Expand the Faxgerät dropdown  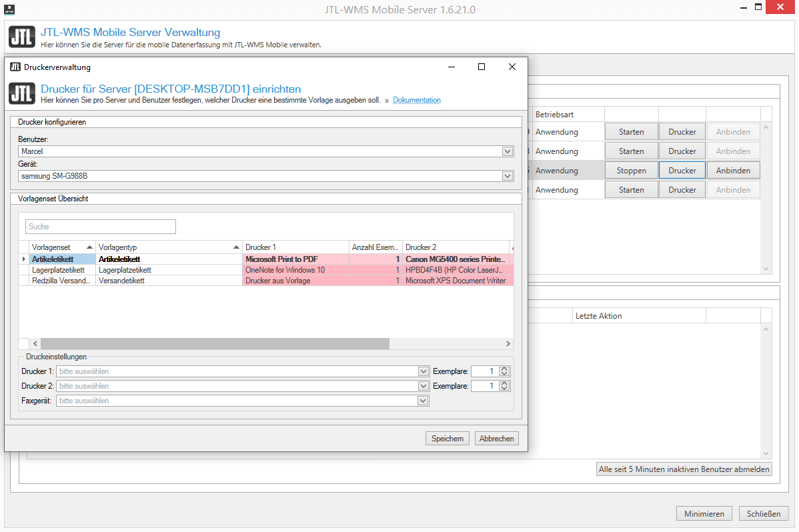[x=423, y=401]
